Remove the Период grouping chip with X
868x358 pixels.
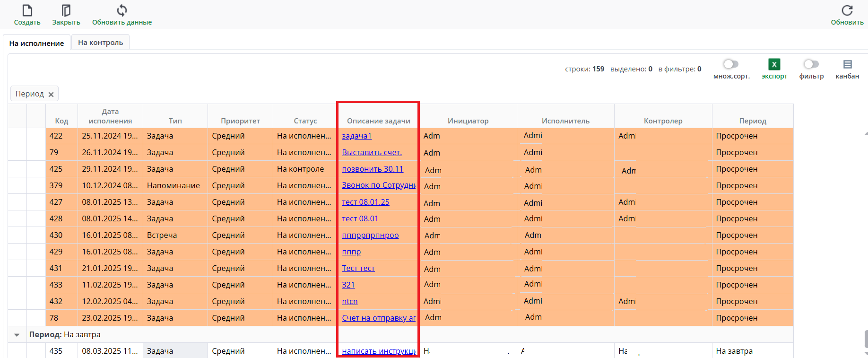point(51,95)
